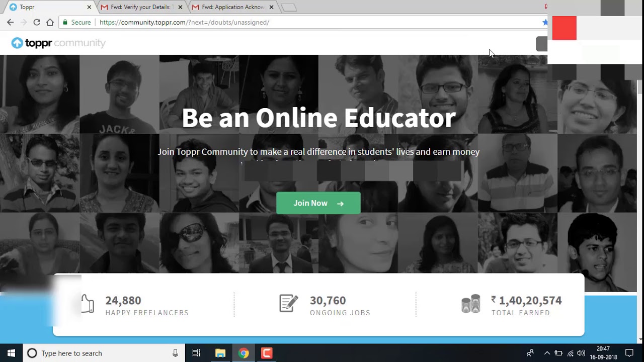644x362 pixels.
Task: Click the taskbar microphone icon
Action: click(175, 353)
